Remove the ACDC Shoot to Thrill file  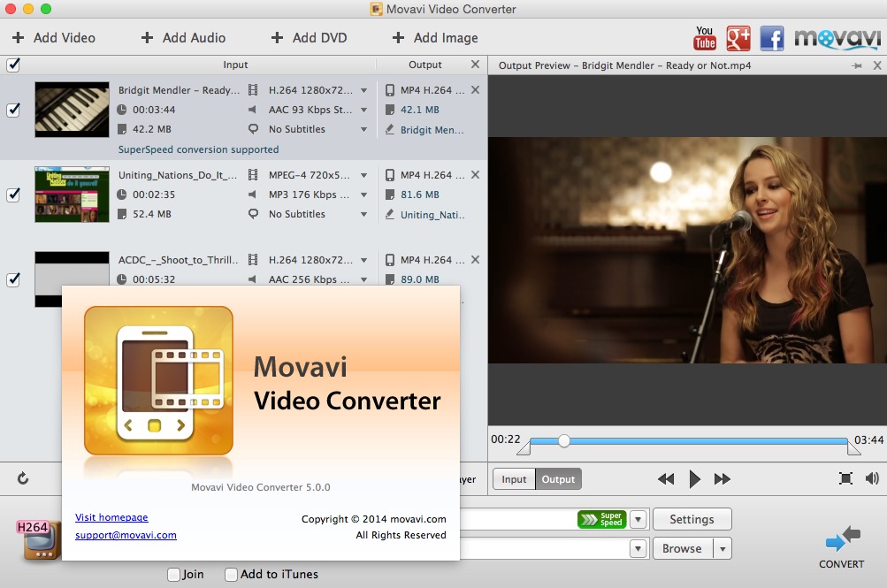[475, 259]
